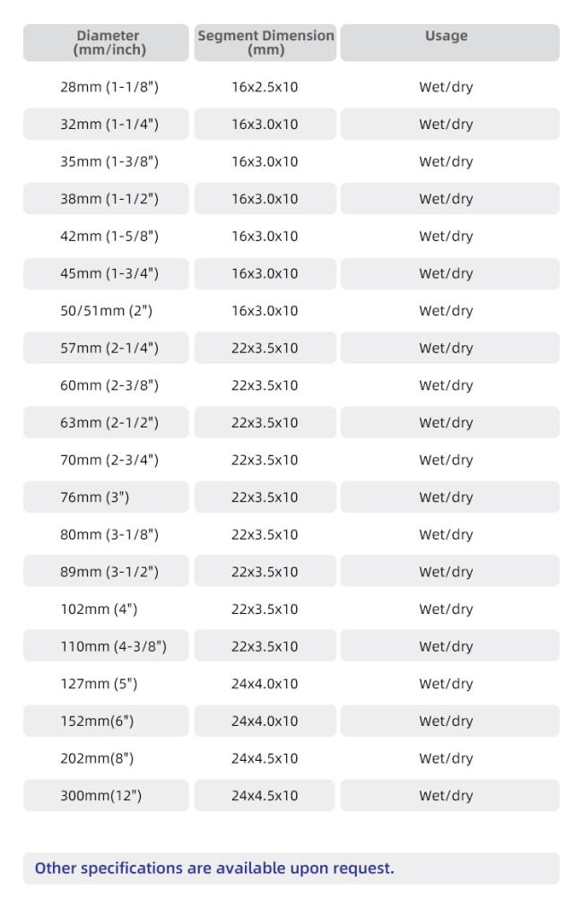Click Wet/dry usage in the 300mm(12") row
The width and height of the screenshot is (583, 924).
click(446, 796)
